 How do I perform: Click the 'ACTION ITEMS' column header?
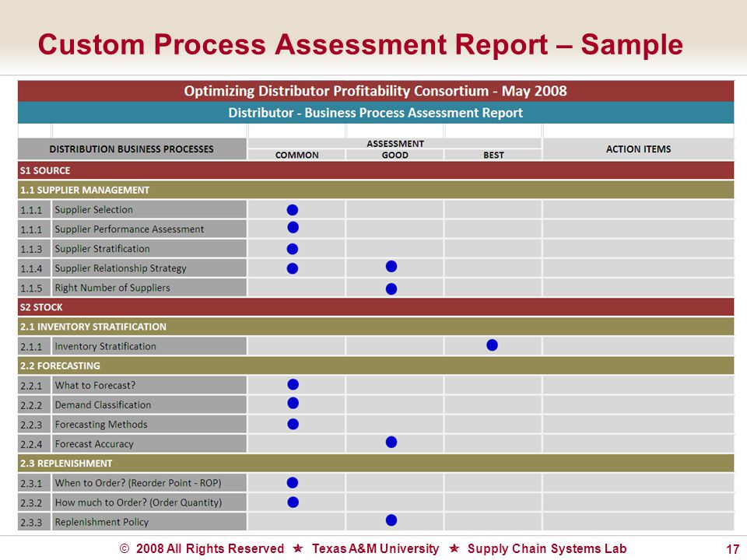click(x=638, y=149)
